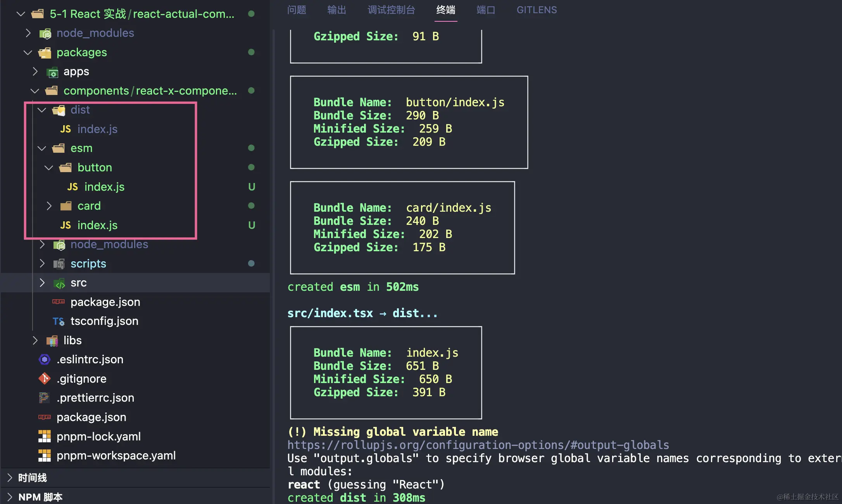The height and width of the screenshot is (504, 842).
Task: Click the git icon next to .gitignore
Action: [45, 378]
